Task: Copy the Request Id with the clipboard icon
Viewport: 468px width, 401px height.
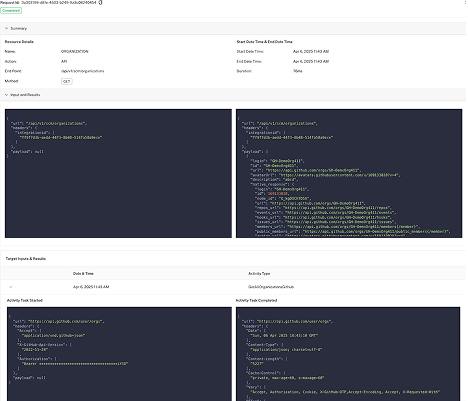Action: click(100, 2)
